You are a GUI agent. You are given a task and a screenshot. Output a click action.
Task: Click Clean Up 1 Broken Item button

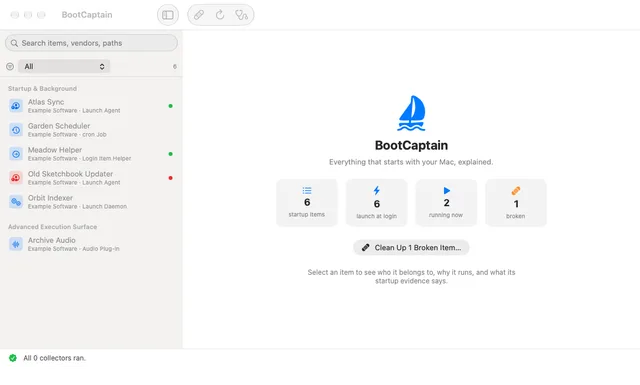click(x=411, y=247)
